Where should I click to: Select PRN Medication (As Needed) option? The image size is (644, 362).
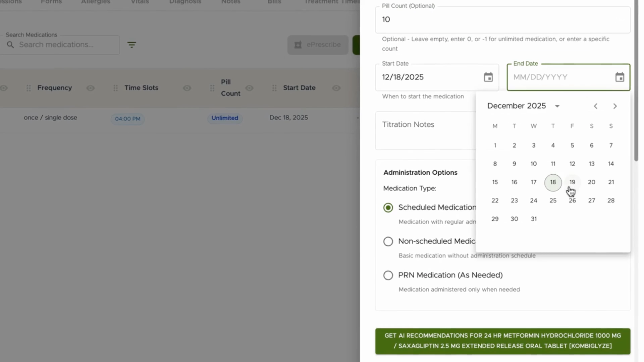pos(388,275)
